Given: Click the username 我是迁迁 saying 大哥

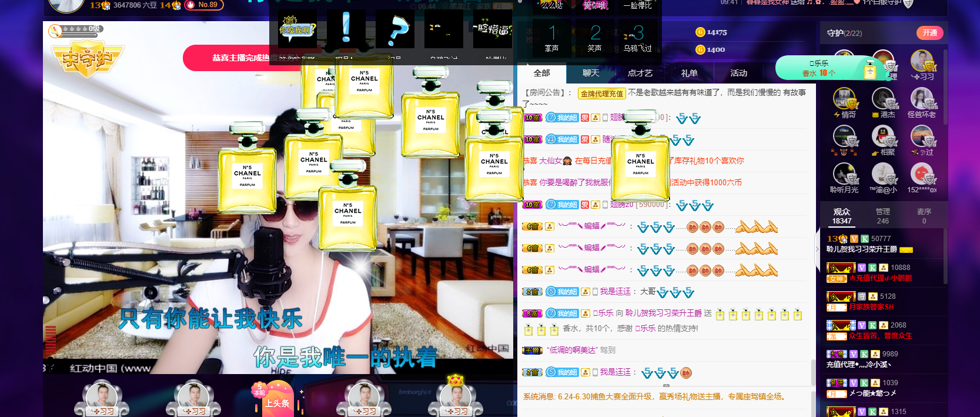Looking at the screenshot, I should 615,292.
